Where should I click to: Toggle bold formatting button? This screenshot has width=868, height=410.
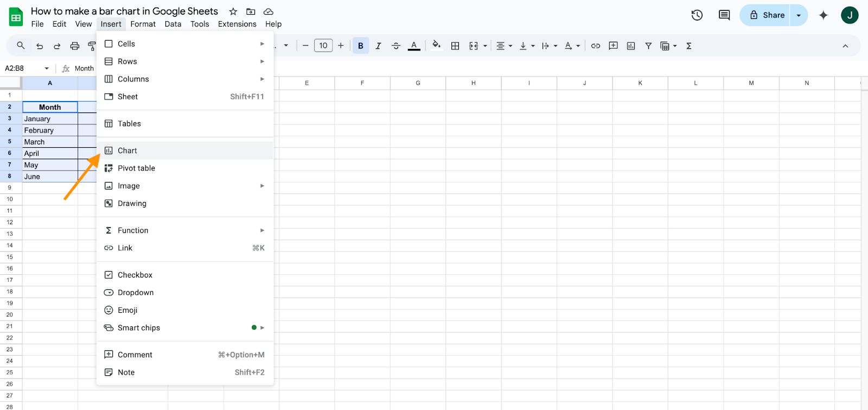point(361,46)
